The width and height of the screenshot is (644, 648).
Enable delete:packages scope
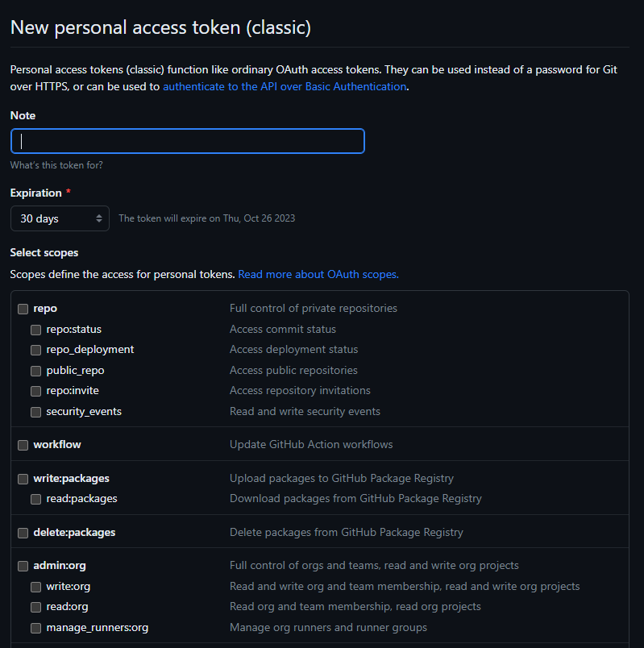click(x=23, y=533)
